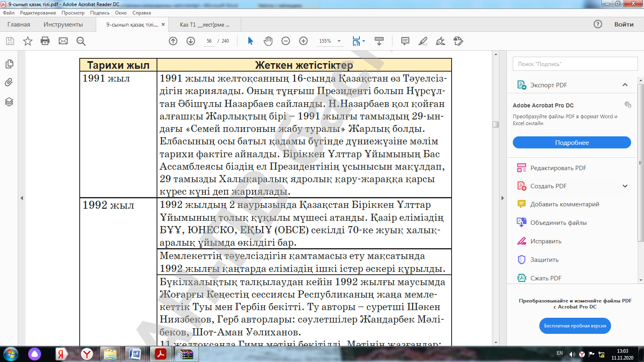Expand the Создать PDF options

(x=625, y=186)
